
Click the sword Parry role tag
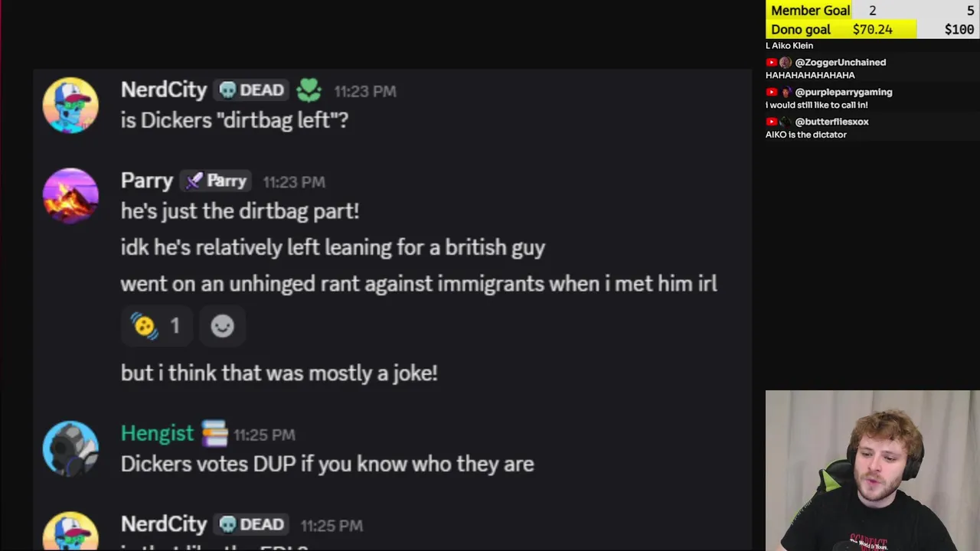tap(217, 181)
